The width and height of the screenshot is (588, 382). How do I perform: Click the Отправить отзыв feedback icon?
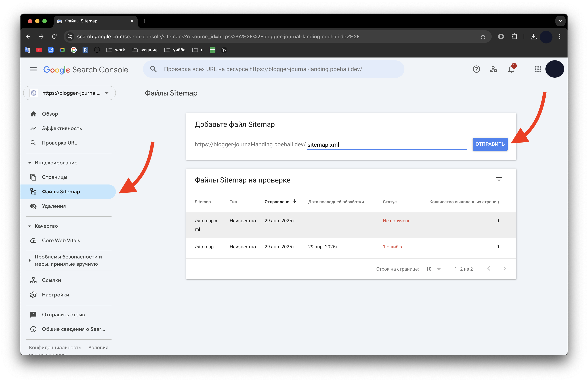[34, 314]
